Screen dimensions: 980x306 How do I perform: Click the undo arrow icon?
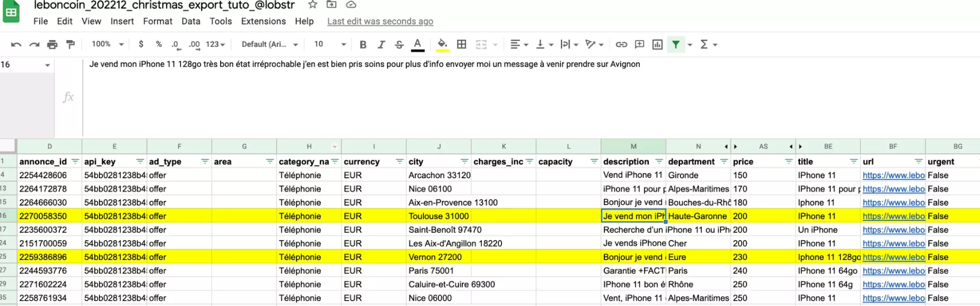pyautogui.click(x=16, y=45)
